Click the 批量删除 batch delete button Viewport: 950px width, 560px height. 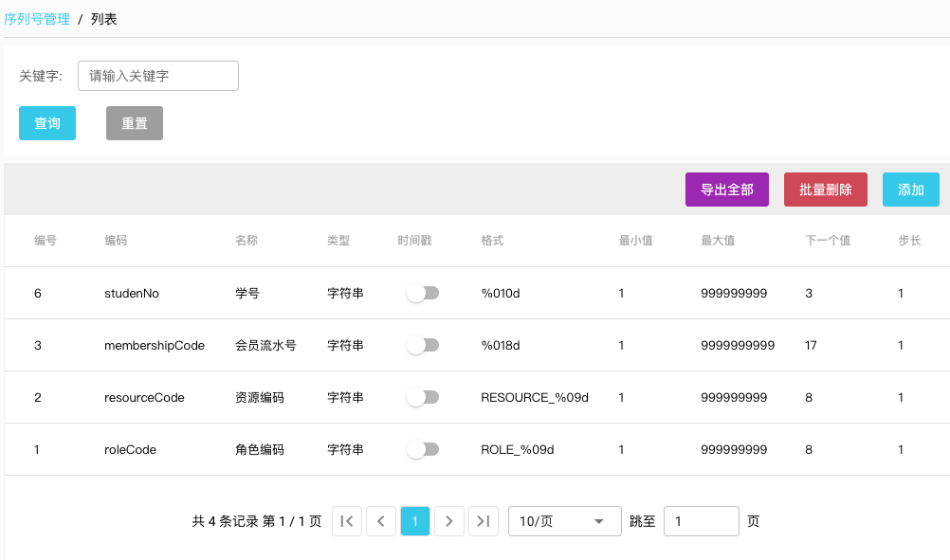(826, 190)
